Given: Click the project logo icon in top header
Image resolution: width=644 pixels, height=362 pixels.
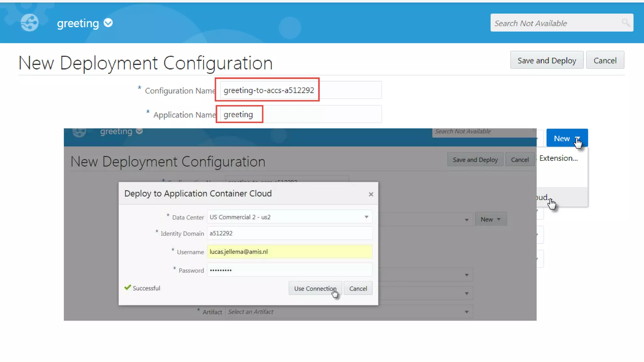Looking at the screenshot, I should [x=30, y=23].
